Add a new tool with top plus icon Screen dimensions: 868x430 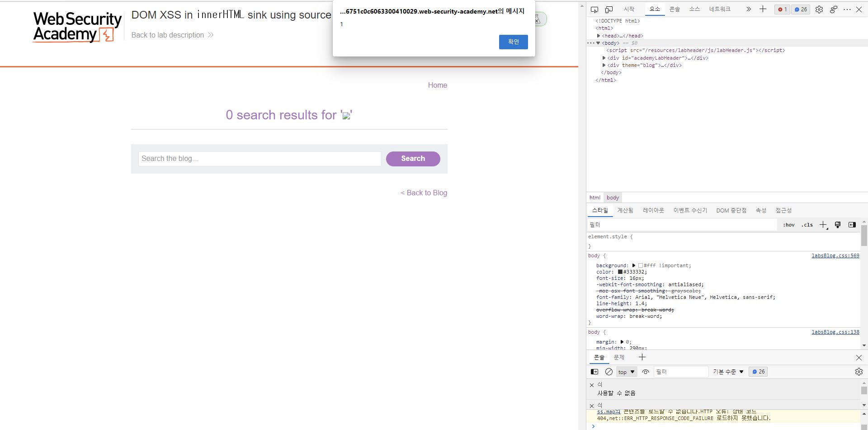(763, 9)
